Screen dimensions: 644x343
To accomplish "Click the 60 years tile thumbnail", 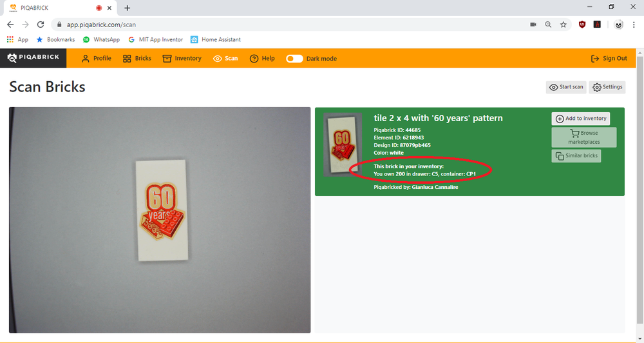I will (343, 144).
